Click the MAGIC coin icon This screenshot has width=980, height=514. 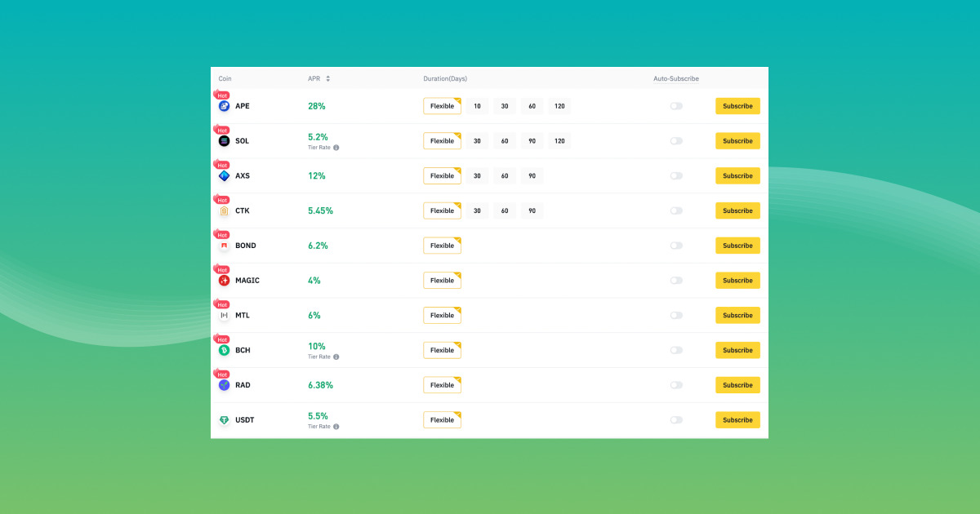pyautogui.click(x=223, y=280)
